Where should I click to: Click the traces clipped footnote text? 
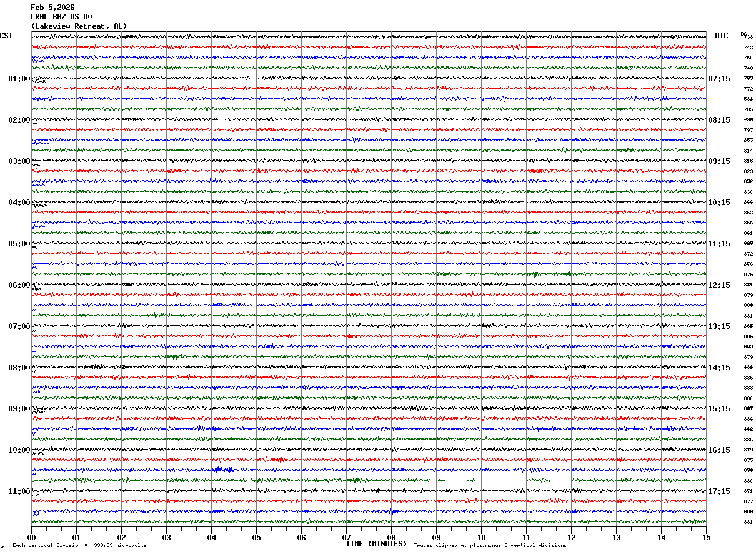490,546
